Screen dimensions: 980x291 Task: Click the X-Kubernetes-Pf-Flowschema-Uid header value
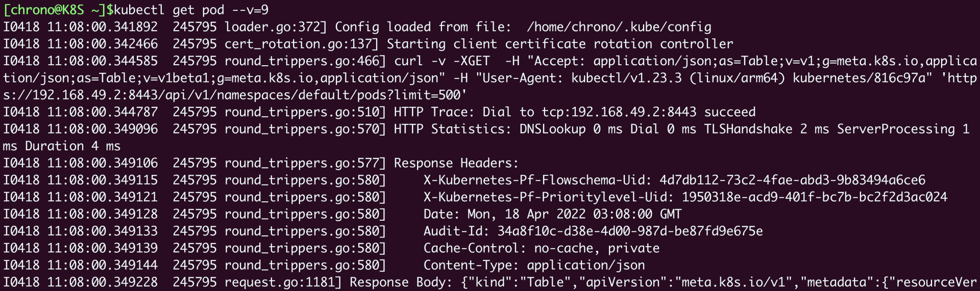(792, 180)
